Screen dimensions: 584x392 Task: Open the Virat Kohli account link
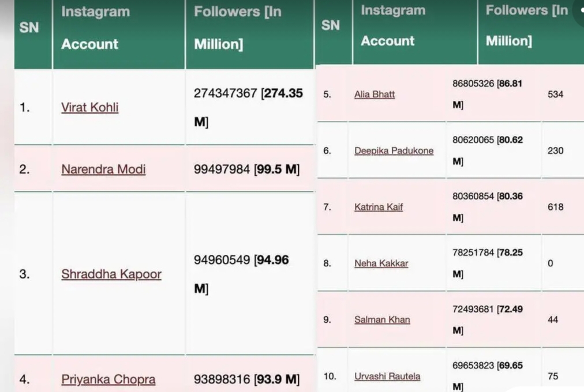point(90,107)
